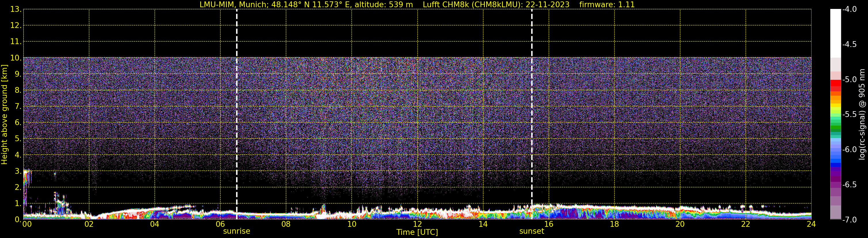Click the 'Lufft CHM8k (CHM8kLMU)' instrument label
The height and width of the screenshot is (238, 868).
click(x=473, y=5)
